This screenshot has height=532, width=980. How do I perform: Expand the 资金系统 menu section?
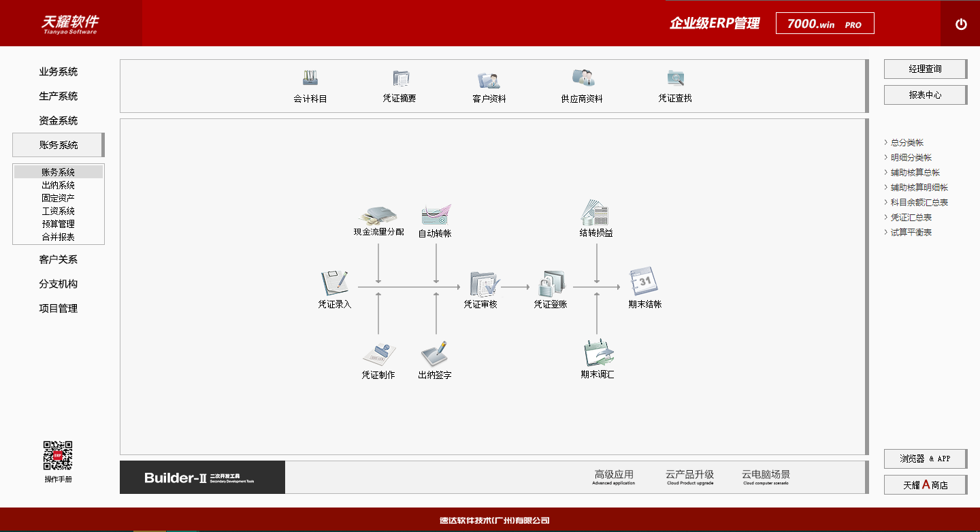[59, 120]
